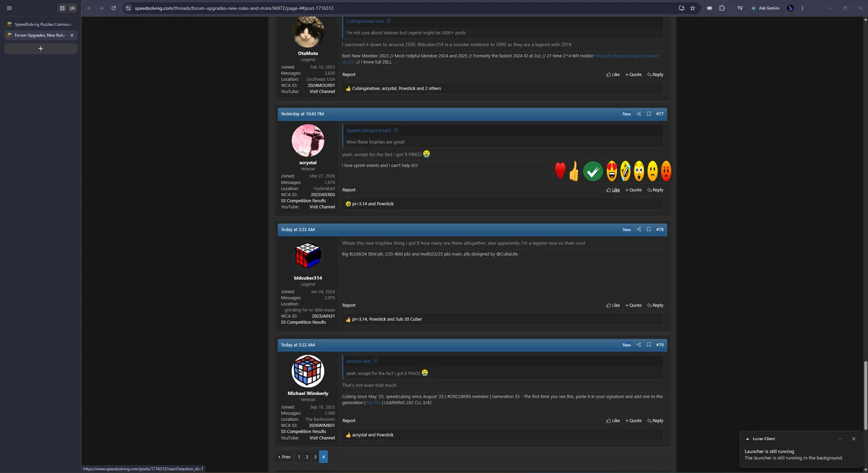Choose the surprised wow reaction emoji
Viewport: 868px width, 473px height.
(639, 171)
